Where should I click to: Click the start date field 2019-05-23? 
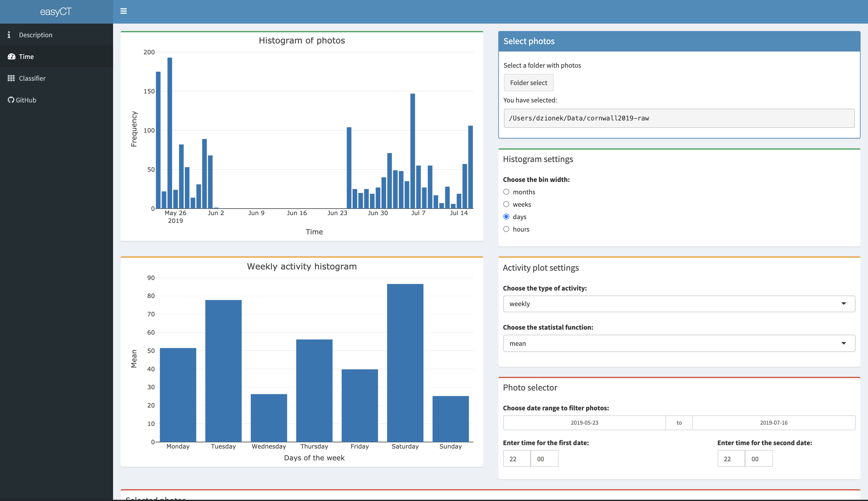pyautogui.click(x=584, y=422)
